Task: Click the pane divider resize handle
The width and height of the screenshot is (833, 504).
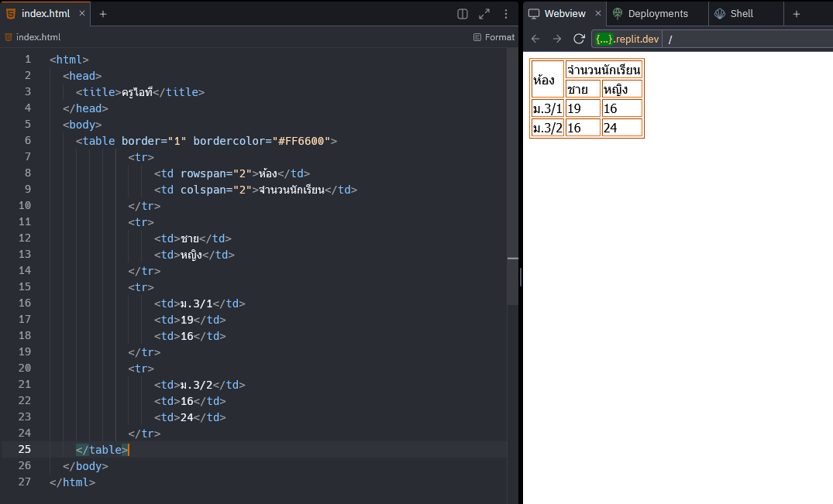Action: tap(521, 276)
